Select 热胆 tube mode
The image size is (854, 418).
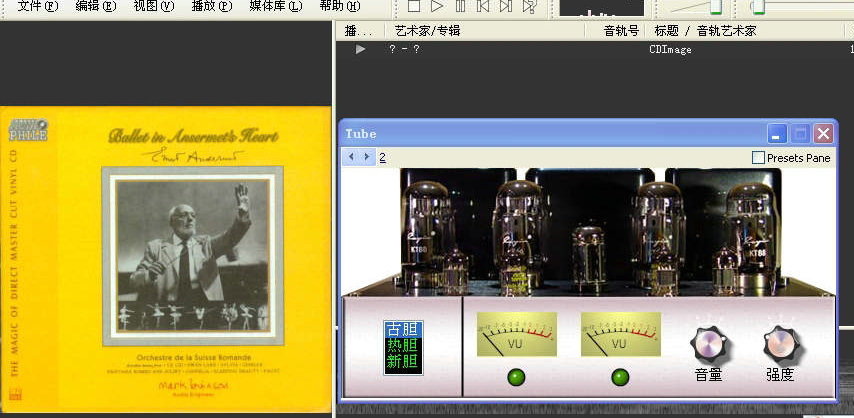point(403,345)
